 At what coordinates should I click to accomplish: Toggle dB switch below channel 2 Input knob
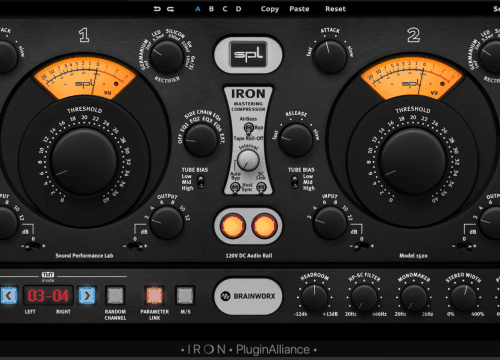361,246
